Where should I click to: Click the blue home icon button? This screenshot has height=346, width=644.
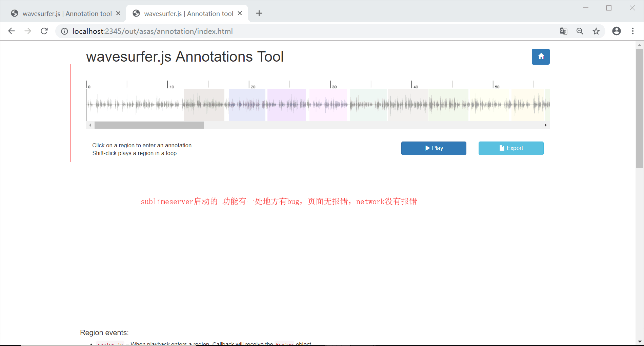point(541,57)
